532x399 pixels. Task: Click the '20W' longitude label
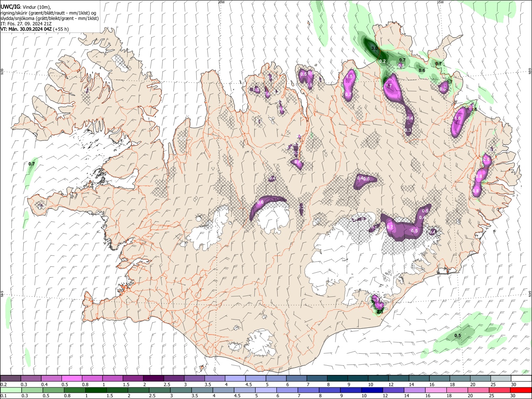coord(221,2)
